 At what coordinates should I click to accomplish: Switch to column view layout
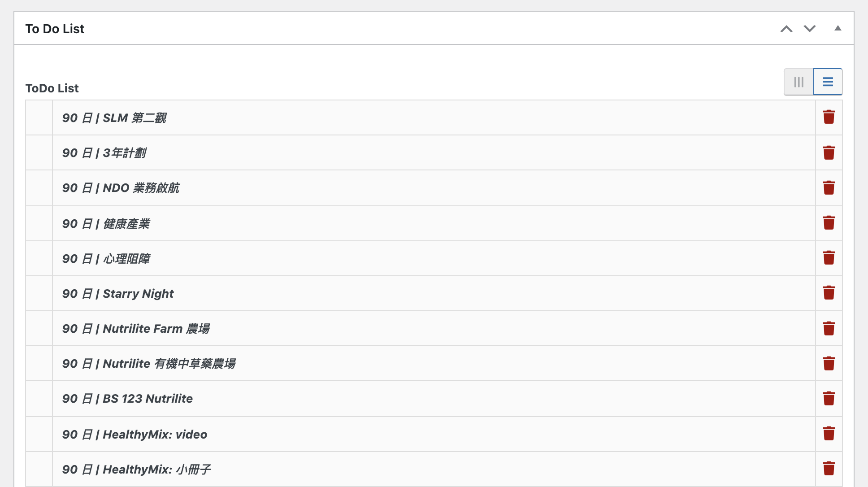pos(799,82)
